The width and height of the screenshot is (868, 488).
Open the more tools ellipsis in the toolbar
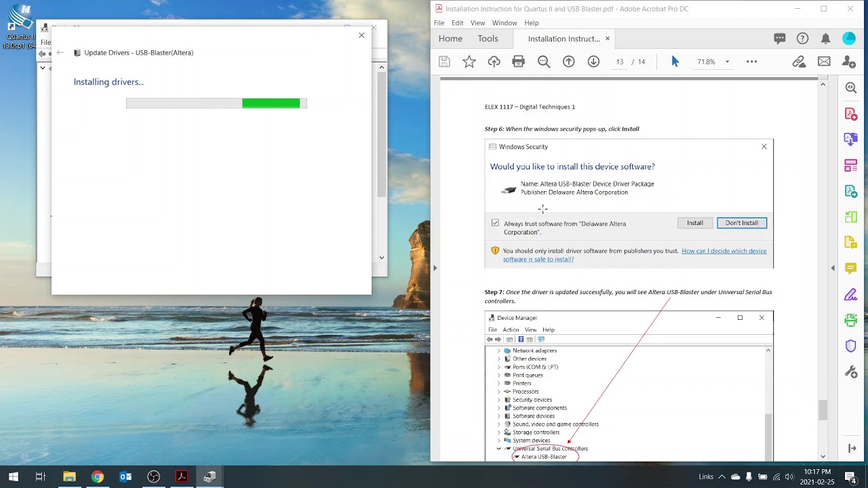coord(751,62)
